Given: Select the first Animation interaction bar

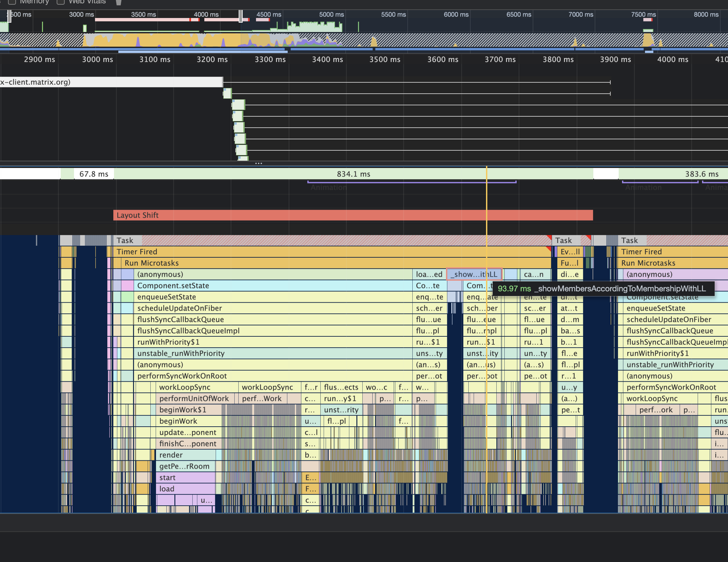Looking at the screenshot, I should (x=411, y=182).
